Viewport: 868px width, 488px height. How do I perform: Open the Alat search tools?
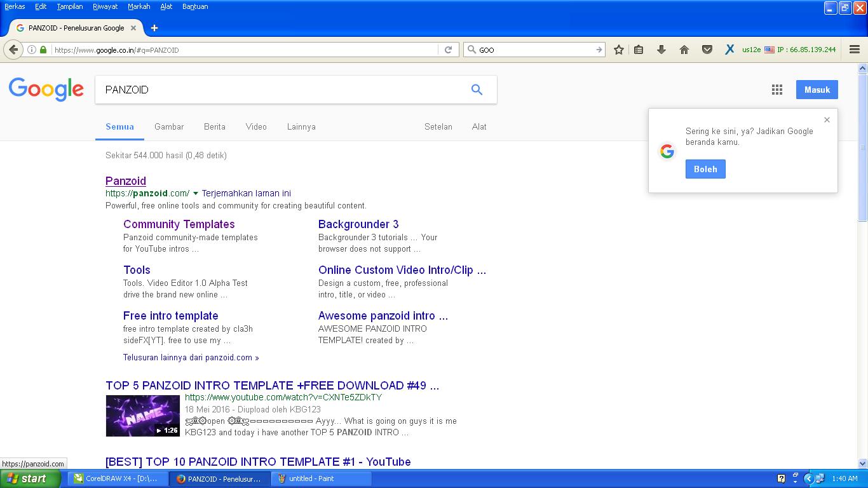tap(479, 126)
